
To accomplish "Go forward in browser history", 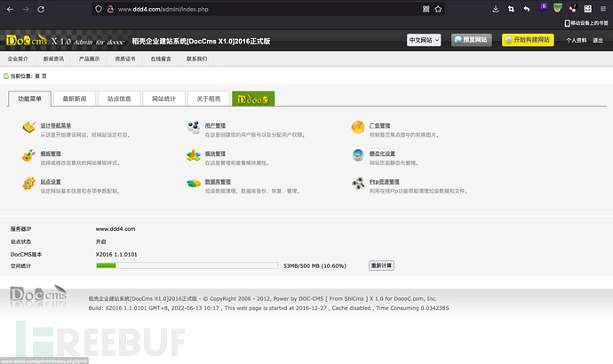I will (x=26, y=9).
